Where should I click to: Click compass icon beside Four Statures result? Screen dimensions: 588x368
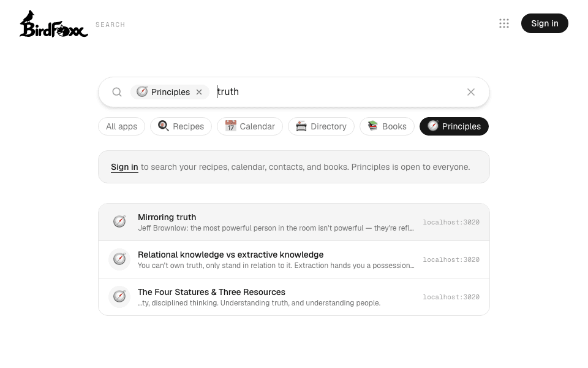click(119, 297)
